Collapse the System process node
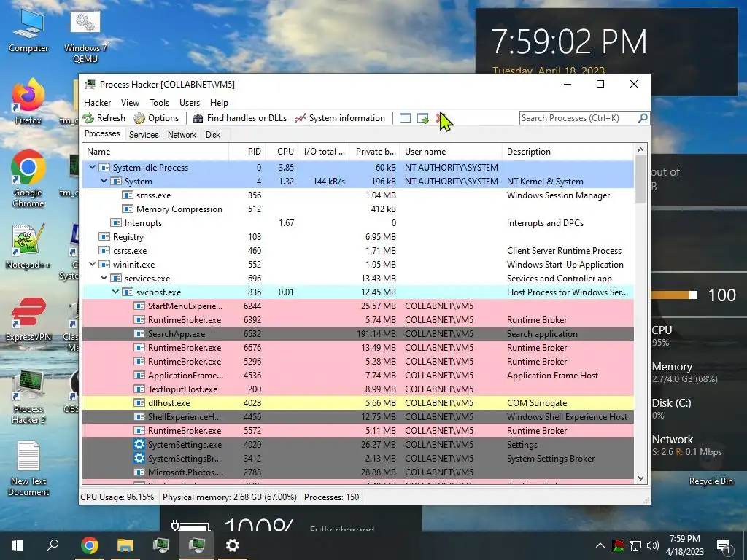This screenshot has width=747, height=560. 104,181
